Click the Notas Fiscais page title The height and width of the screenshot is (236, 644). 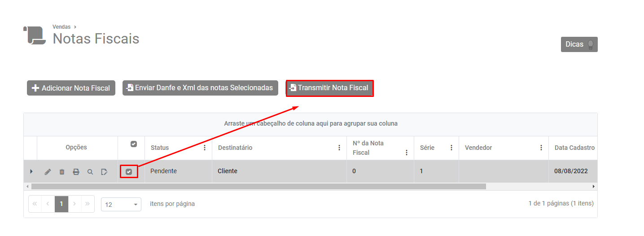click(96, 39)
